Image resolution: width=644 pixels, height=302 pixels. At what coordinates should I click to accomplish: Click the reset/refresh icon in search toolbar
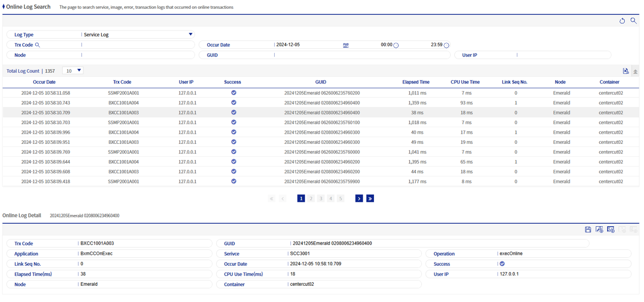(x=622, y=21)
